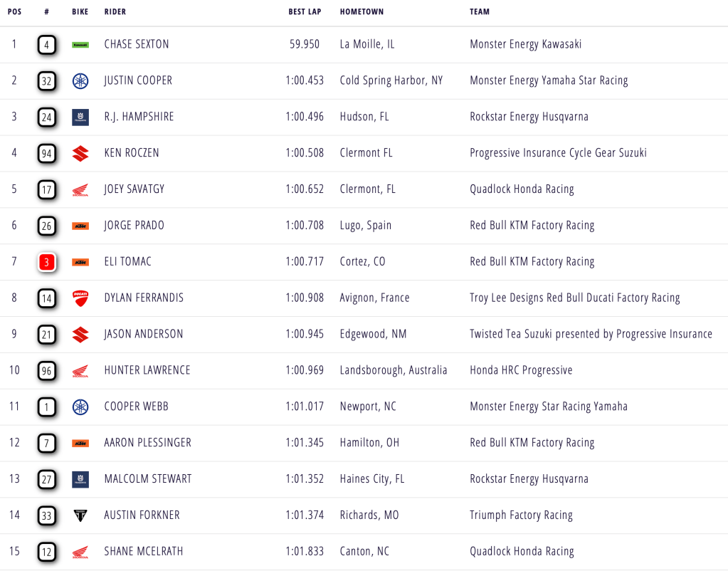The height and width of the screenshot is (571, 728).
Task: Click Shane McElrath's best lap time 1:01.833
Action: click(x=305, y=552)
